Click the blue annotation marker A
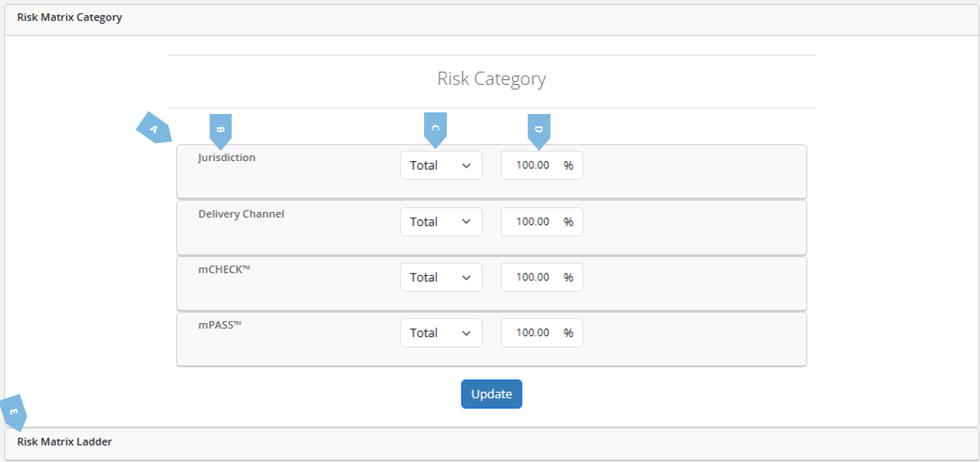 pyautogui.click(x=154, y=128)
